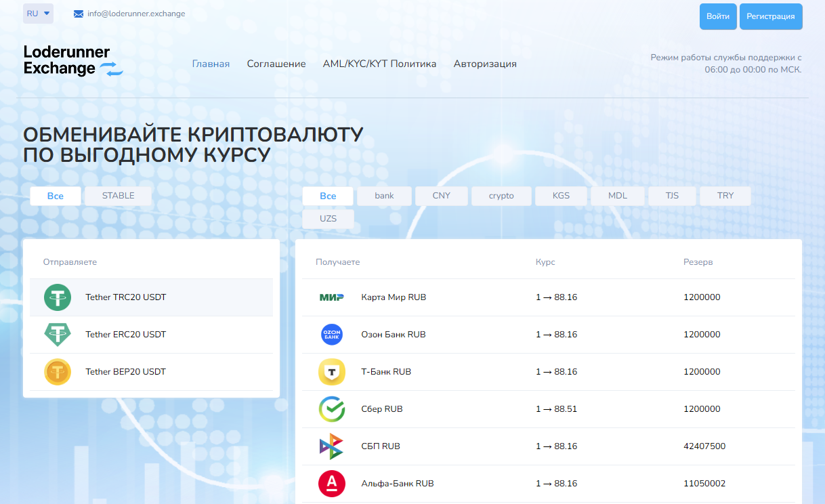Viewport: 825px width, 504px height.
Task: Click the СБП colorful icon
Action: pos(332,446)
